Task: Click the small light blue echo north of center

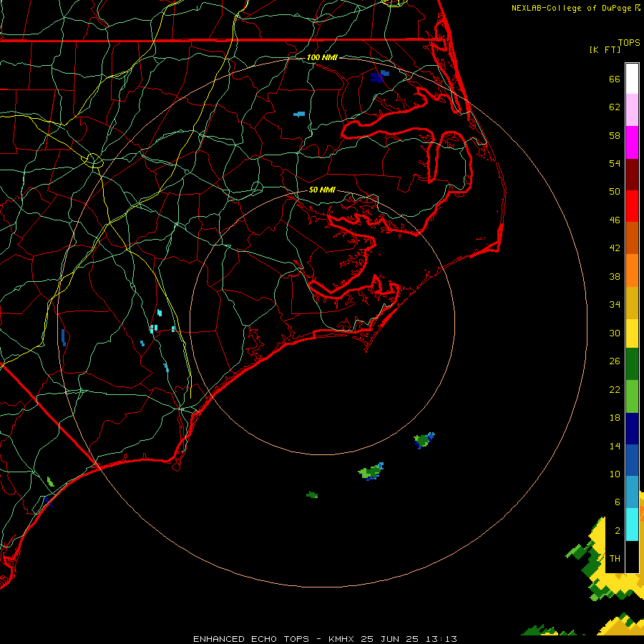Action: 299,114
